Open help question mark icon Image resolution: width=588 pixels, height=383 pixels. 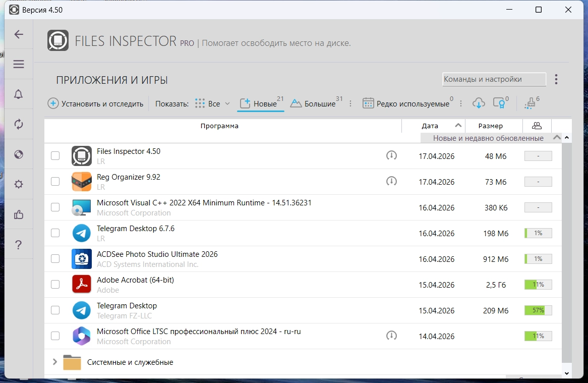tap(18, 245)
